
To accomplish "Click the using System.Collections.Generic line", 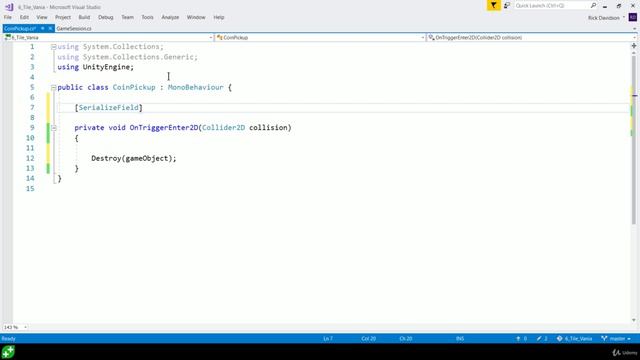I will [x=127, y=57].
